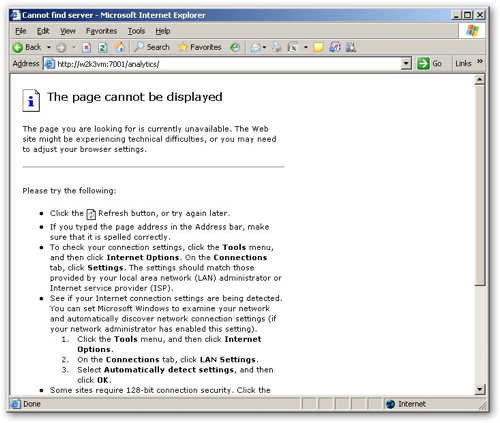
Task: Open the Tools menu
Action: coord(136,31)
